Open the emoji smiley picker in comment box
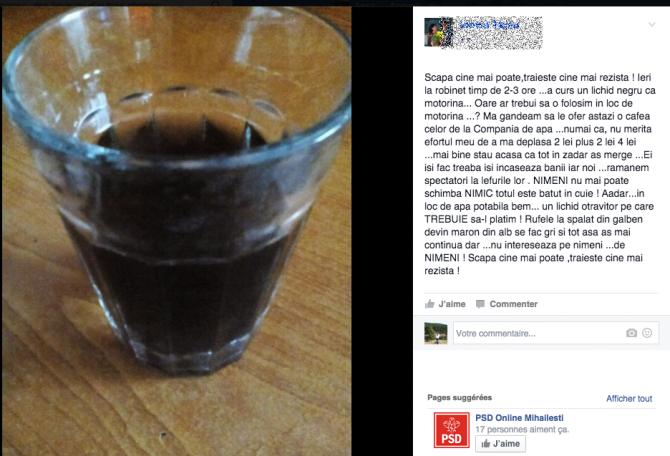The width and height of the screenshot is (670, 456). click(647, 333)
